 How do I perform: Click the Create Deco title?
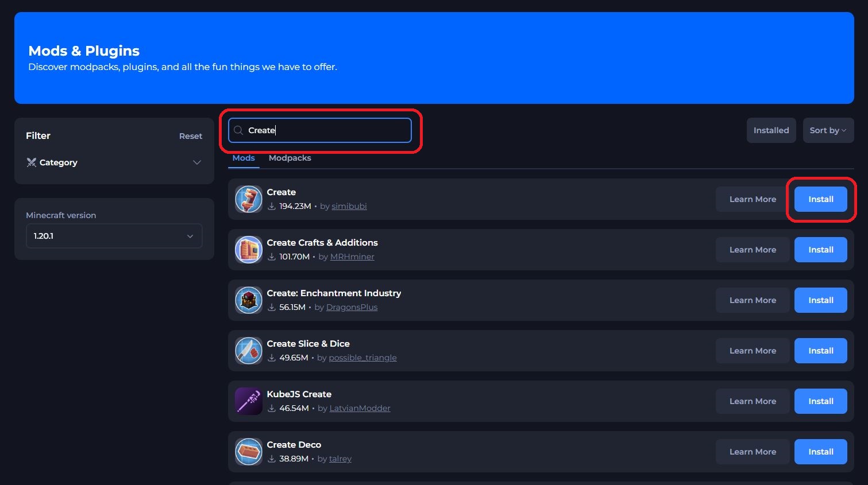pyautogui.click(x=294, y=445)
